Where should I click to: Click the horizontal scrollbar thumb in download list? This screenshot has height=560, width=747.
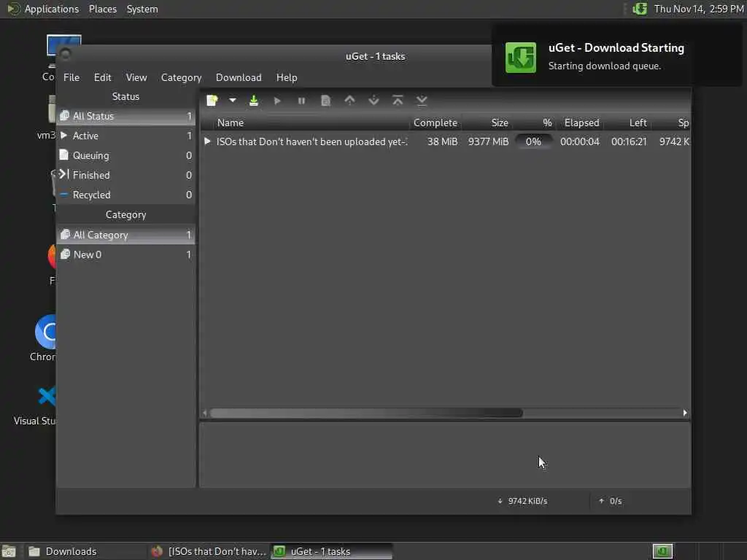(366, 413)
